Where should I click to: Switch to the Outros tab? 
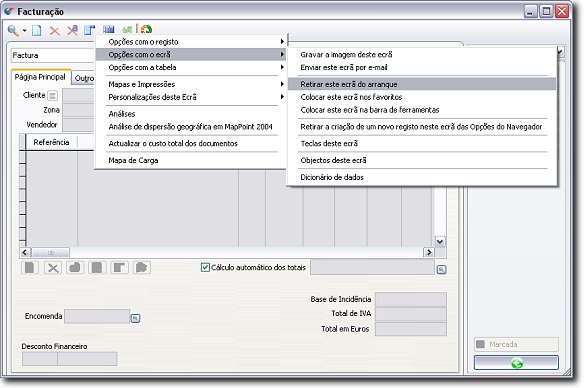pyautogui.click(x=84, y=78)
